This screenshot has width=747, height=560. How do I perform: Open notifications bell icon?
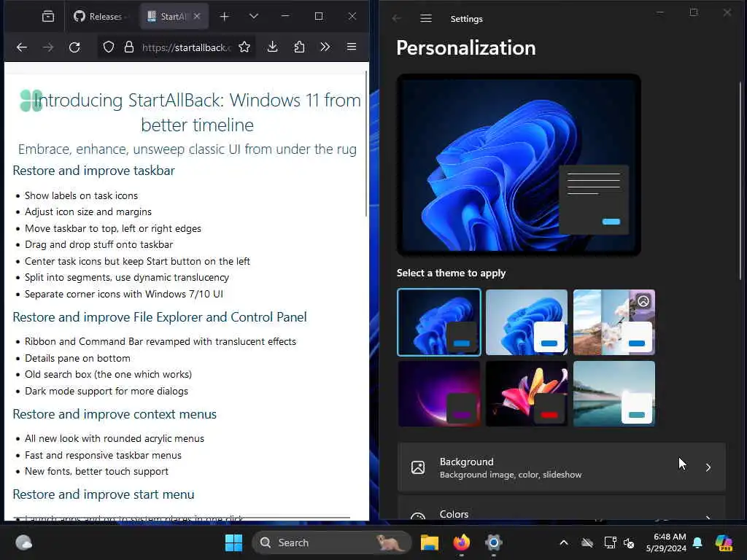(697, 542)
